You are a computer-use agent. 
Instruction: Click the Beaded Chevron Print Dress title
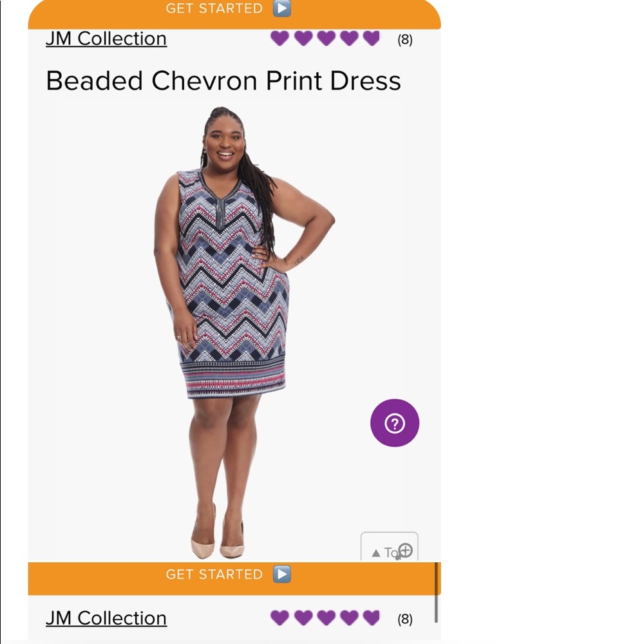click(x=223, y=80)
